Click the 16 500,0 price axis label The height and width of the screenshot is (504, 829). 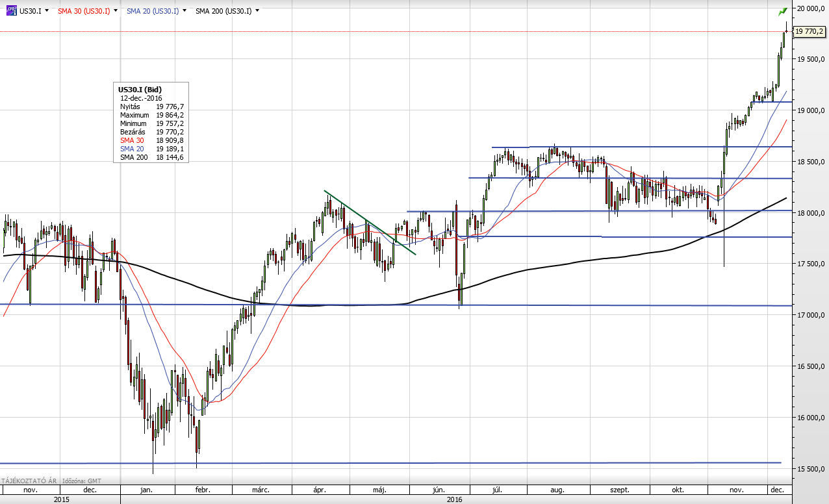[x=811, y=366]
